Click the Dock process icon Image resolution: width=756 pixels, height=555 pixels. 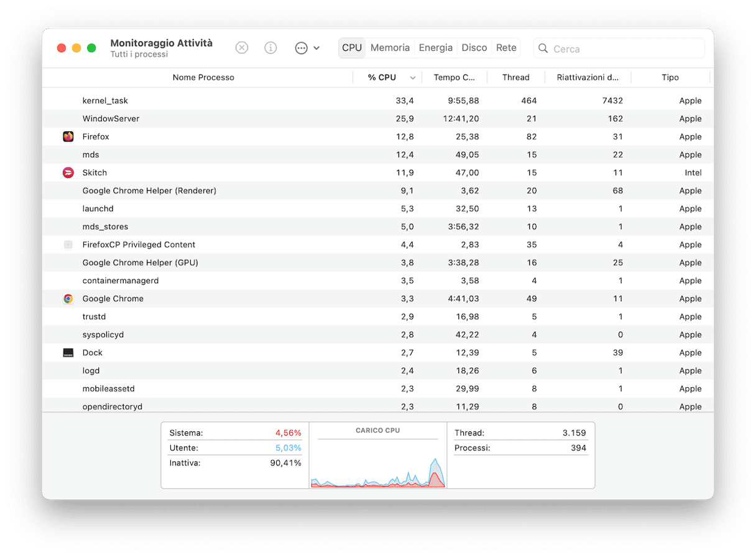point(68,353)
